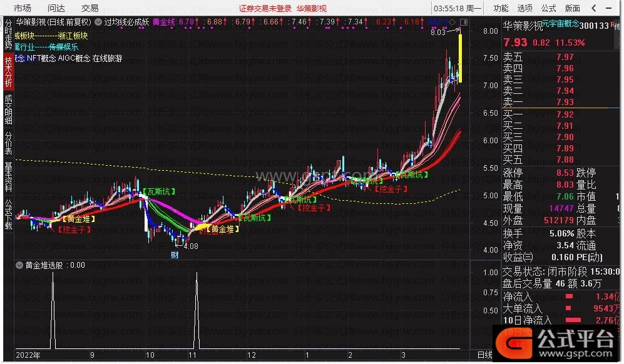This screenshot has height=364, width=624.
Task: Click the 最高 value 8.03
Action: [565, 185]
